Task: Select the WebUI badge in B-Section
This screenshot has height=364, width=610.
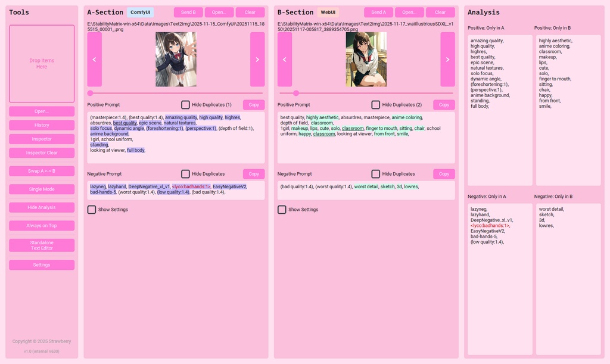Action: [x=328, y=12]
